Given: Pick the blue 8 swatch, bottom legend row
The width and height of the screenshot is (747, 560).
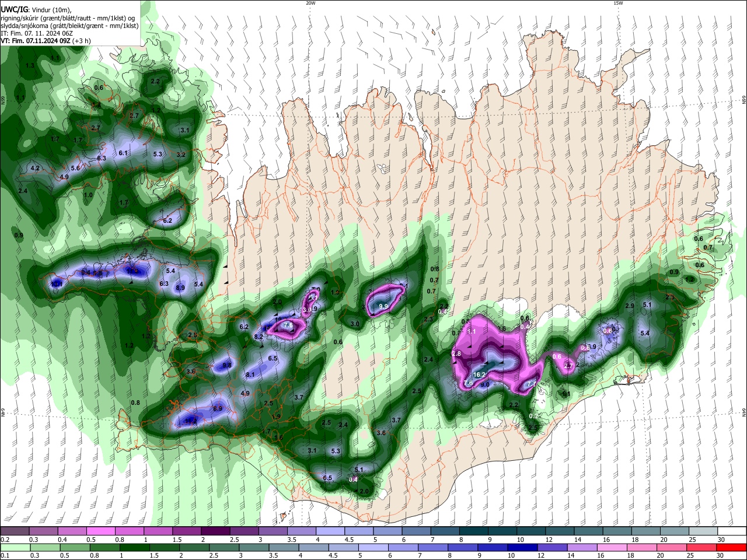Looking at the screenshot, I should pos(463,547).
